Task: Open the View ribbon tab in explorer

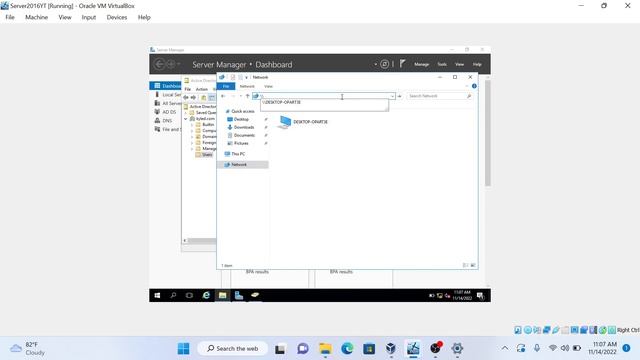Action: coord(268,86)
